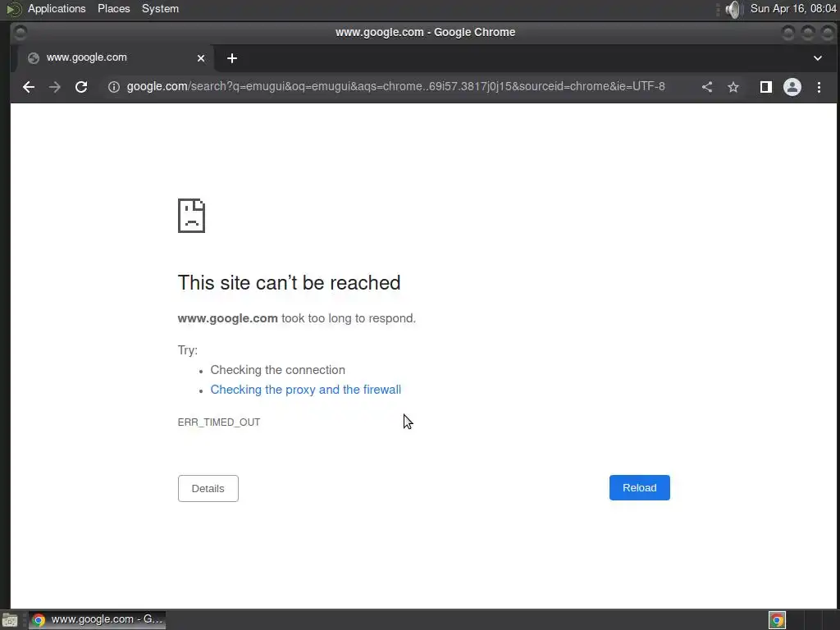The height and width of the screenshot is (630, 840).
Task: Click the ERR_TIMED_OUT error code text
Action: click(x=218, y=422)
